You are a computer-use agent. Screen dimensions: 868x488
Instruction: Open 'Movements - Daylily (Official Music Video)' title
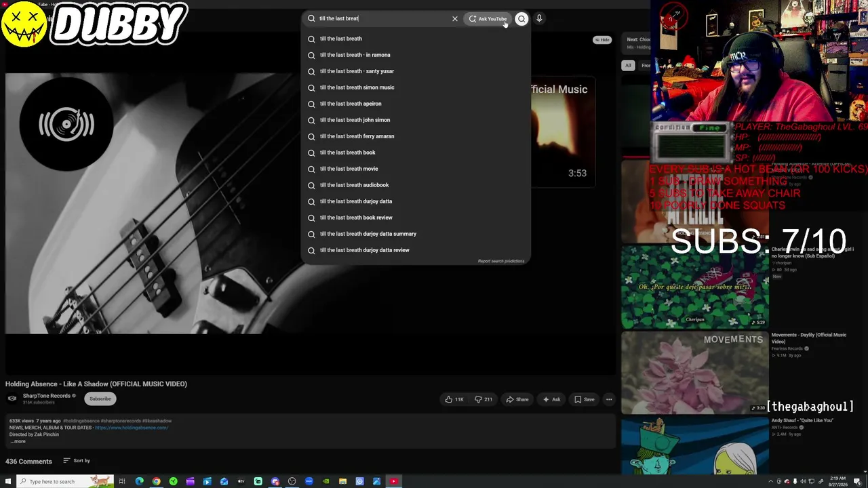809,338
